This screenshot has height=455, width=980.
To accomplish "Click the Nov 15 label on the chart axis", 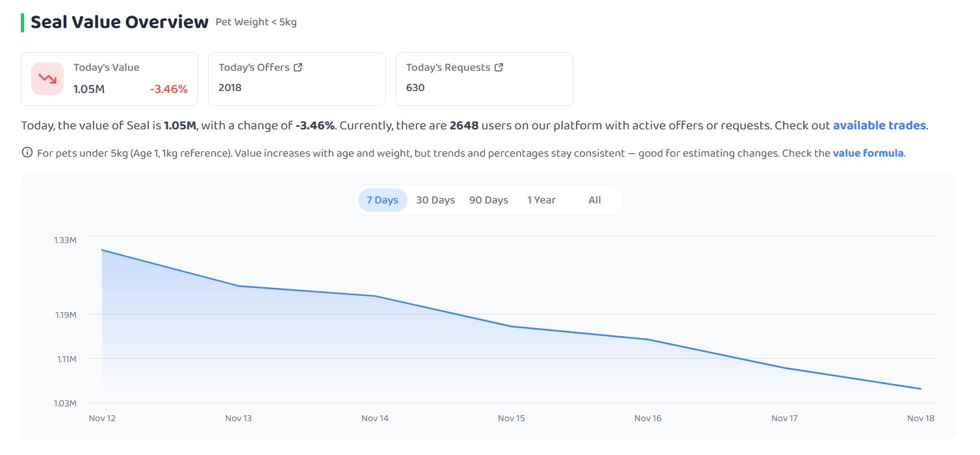I will (511, 419).
